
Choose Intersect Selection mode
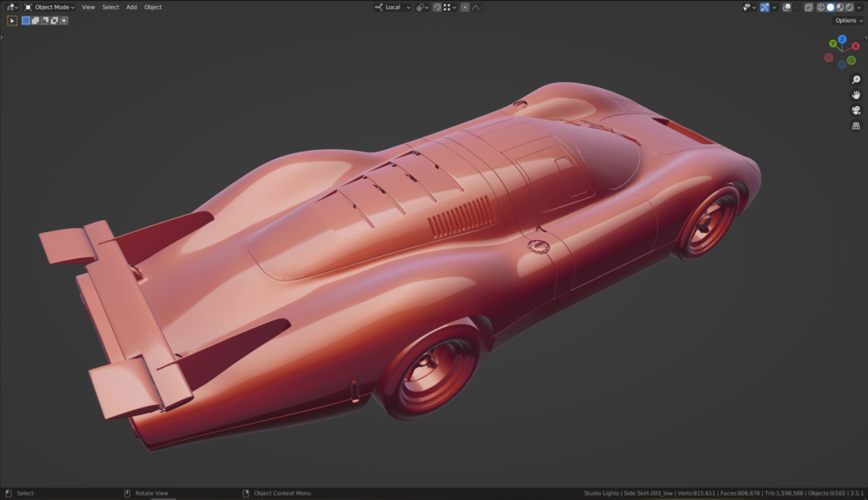pyautogui.click(x=64, y=20)
